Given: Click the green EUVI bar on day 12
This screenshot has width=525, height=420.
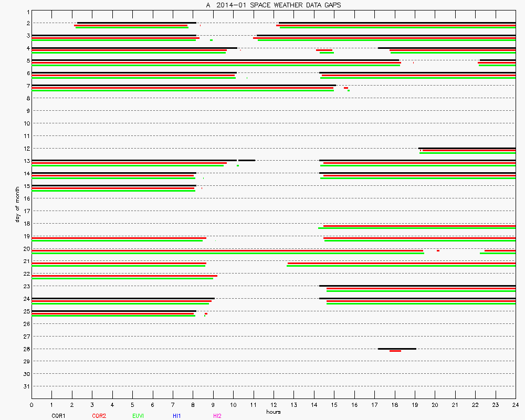Looking at the screenshot, I should [x=467, y=153].
